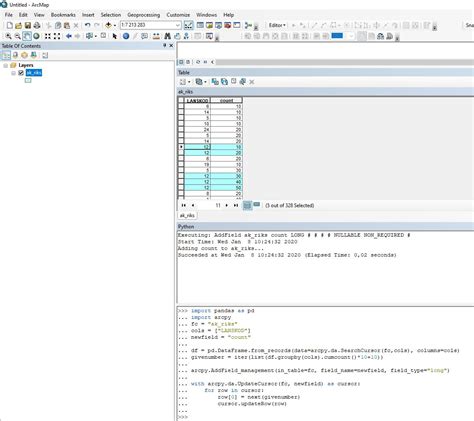This screenshot has width=474, height=421.
Task: Select the Identify tool
Action: click(x=126, y=36)
